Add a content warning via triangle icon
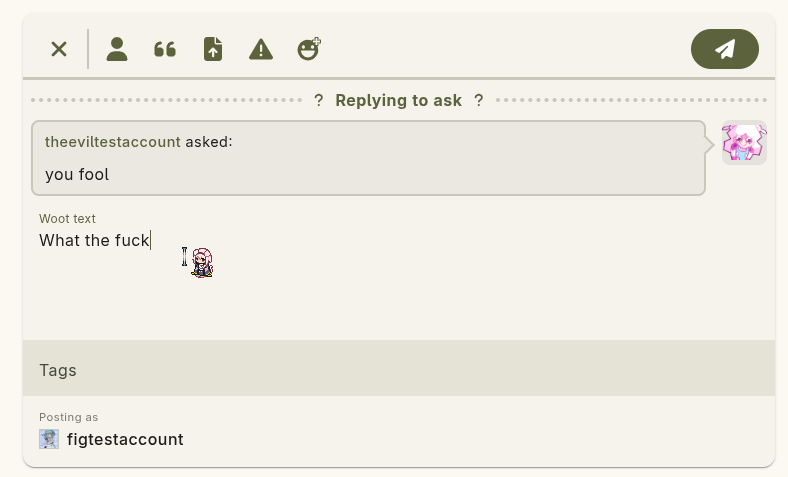788x477 pixels. (261, 49)
